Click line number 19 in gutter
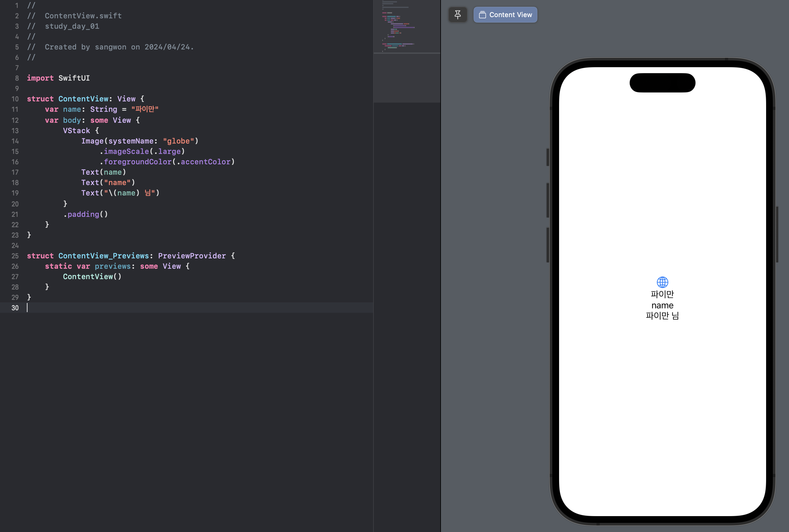The image size is (789, 532). tap(15, 193)
